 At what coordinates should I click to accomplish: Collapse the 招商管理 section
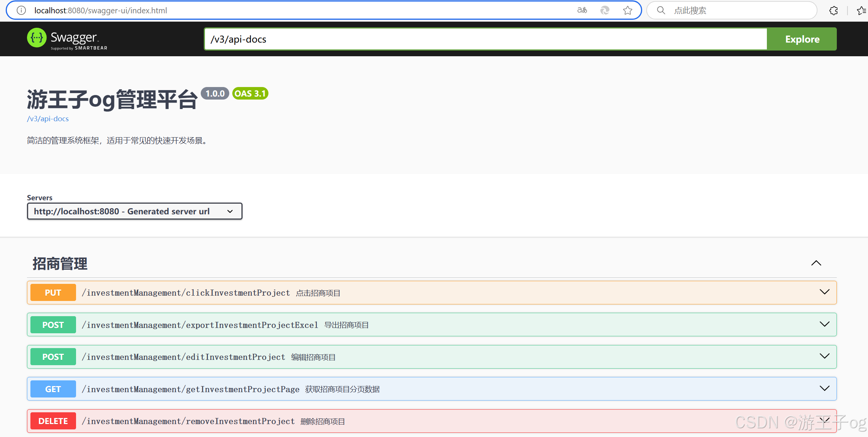816,263
